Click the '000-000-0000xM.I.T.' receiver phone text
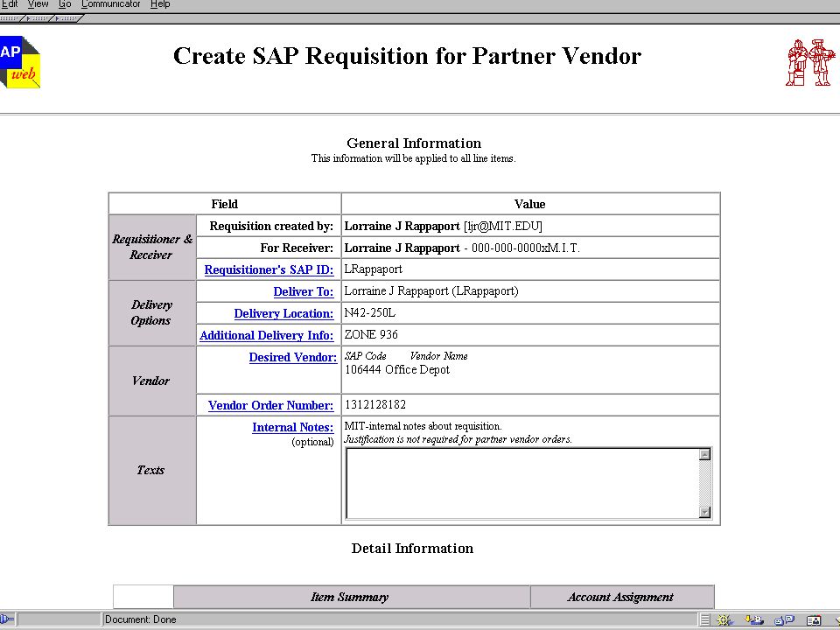 tap(526, 248)
